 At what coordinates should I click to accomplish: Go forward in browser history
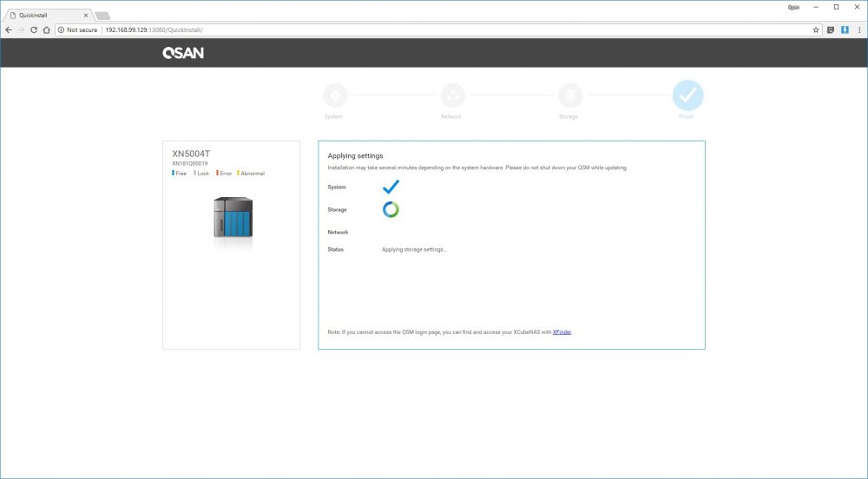click(x=21, y=30)
